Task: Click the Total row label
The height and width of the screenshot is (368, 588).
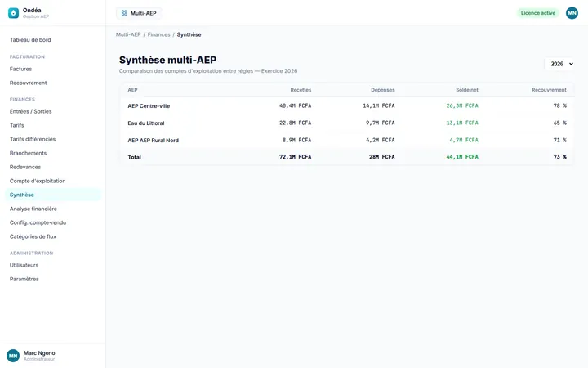Action: (134, 157)
